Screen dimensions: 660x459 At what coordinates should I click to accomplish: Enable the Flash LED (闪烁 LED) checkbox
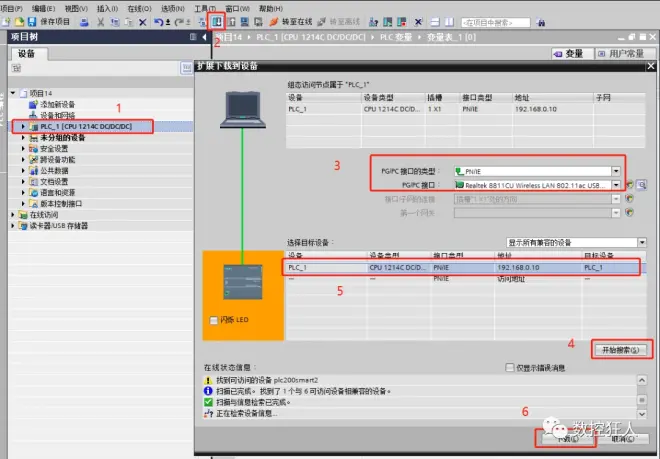[214, 320]
